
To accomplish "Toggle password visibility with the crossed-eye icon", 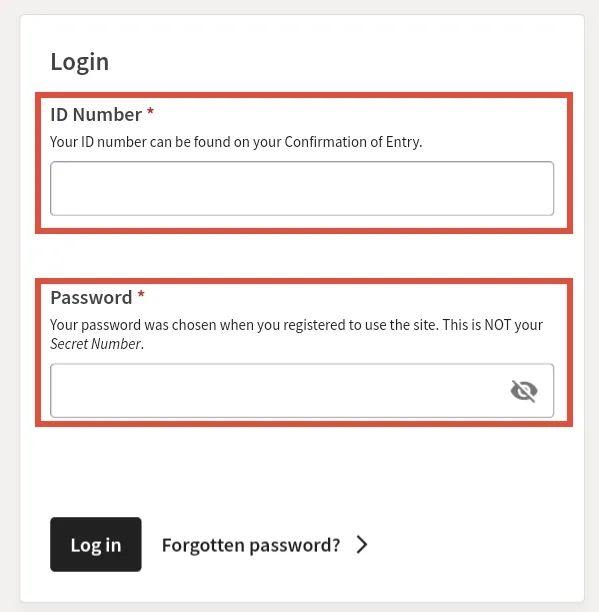I will coord(524,391).
